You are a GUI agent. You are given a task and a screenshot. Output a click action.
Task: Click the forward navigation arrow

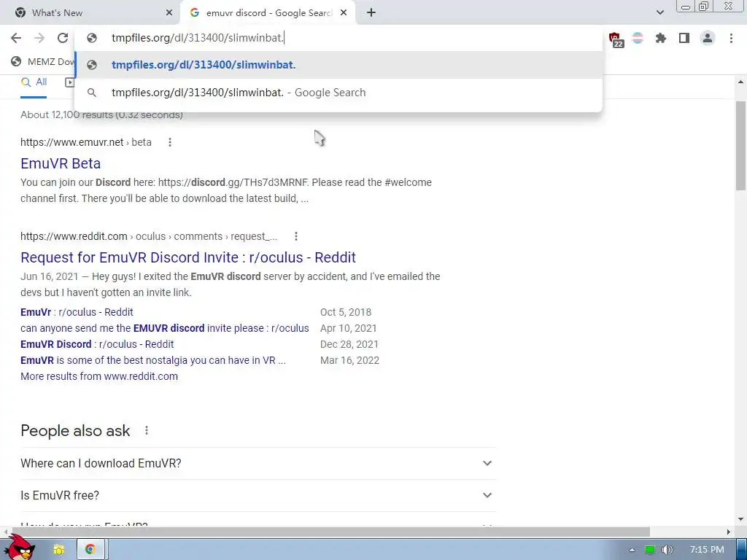click(x=39, y=38)
